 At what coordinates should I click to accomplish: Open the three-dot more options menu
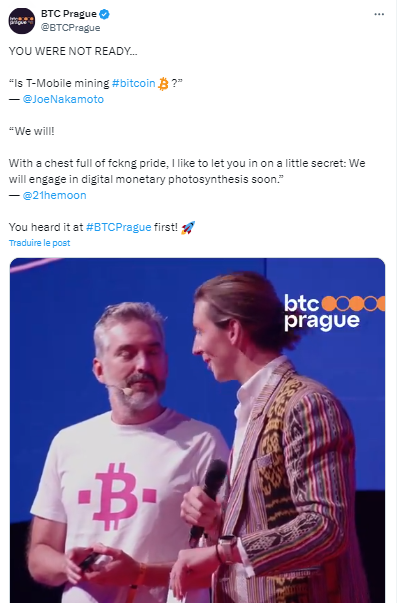(x=379, y=14)
